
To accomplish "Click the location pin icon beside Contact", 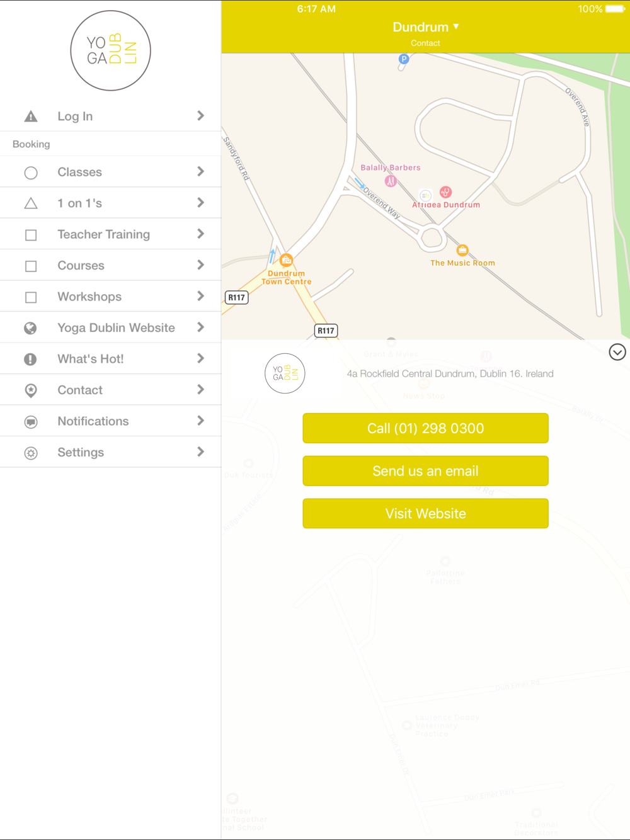I will 30,390.
